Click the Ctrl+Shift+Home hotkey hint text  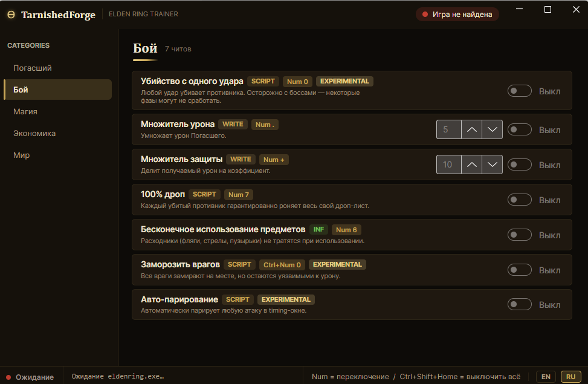point(460,377)
